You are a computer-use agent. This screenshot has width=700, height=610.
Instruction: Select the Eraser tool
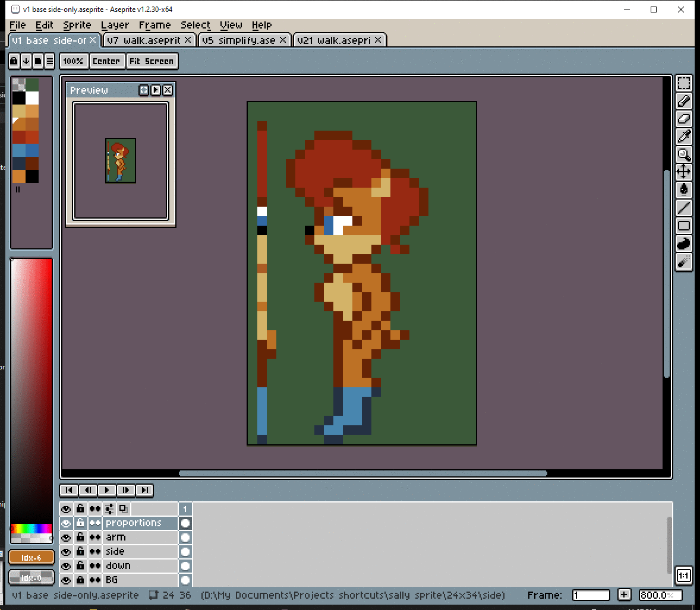pyautogui.click(x=684, y=119)
